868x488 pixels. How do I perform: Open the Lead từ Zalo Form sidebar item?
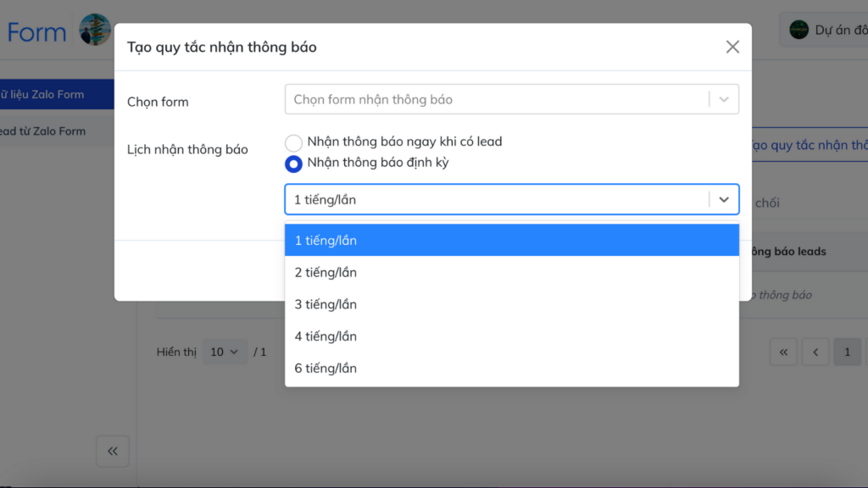(57, 131)
